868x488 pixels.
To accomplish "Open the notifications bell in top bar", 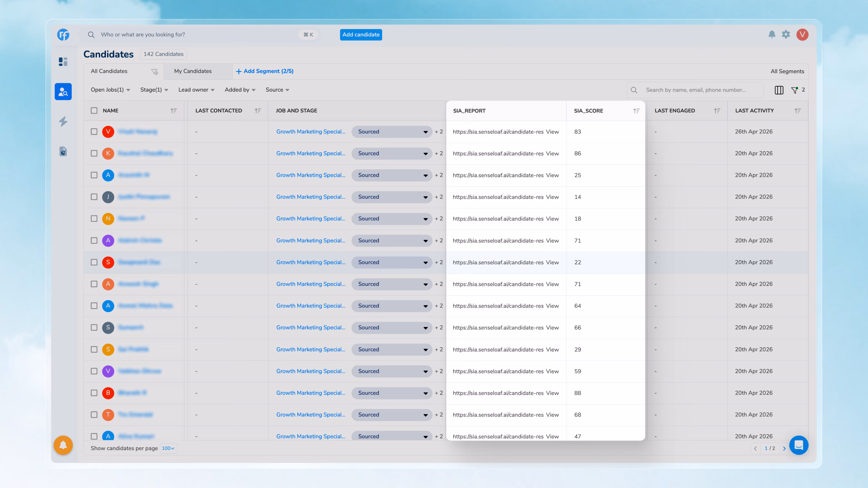I will (x=772, y=34).
